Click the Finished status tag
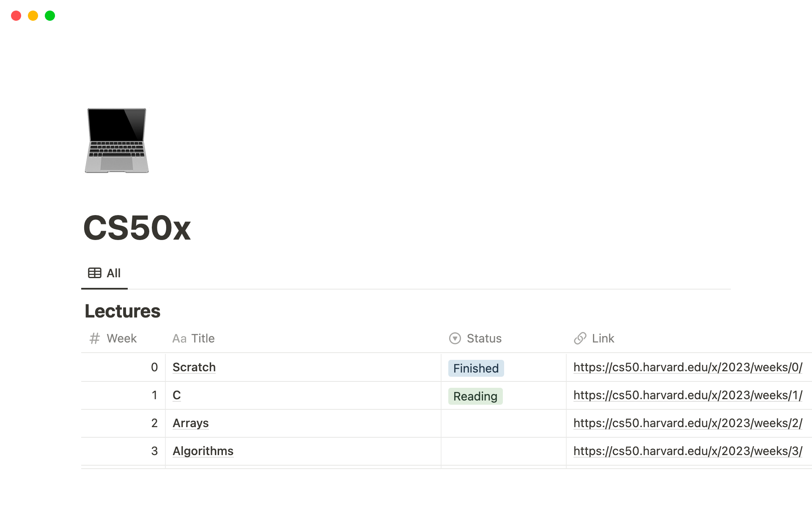Screen dimensions: 812x508 pyautogui.click(x=476, y=368)
